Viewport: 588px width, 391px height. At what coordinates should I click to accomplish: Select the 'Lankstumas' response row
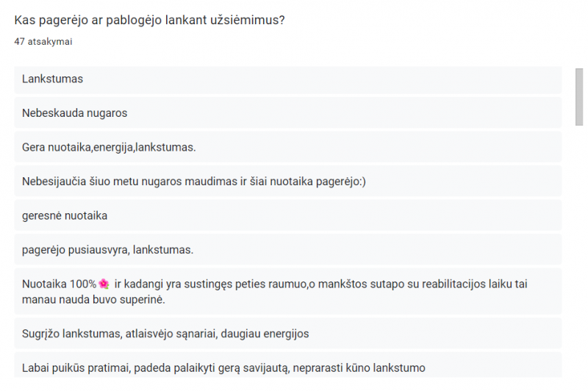pos(287,79)
